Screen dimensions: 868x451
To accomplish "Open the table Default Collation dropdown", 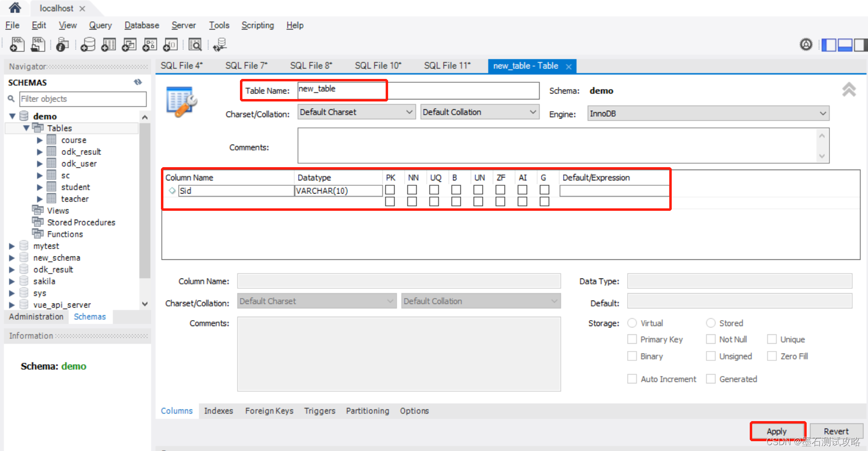I will 480,112.
